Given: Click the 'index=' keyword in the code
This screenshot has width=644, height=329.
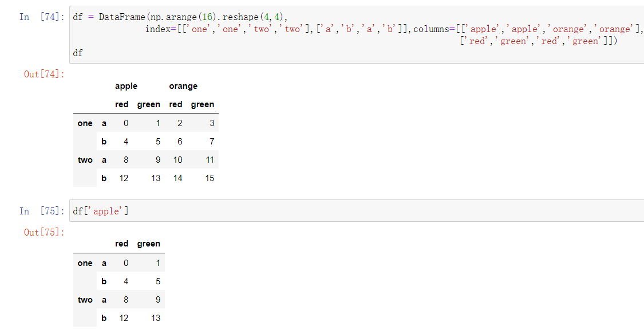Looking at the screenshot, I should pyautogui.click(x=161, y=29).
